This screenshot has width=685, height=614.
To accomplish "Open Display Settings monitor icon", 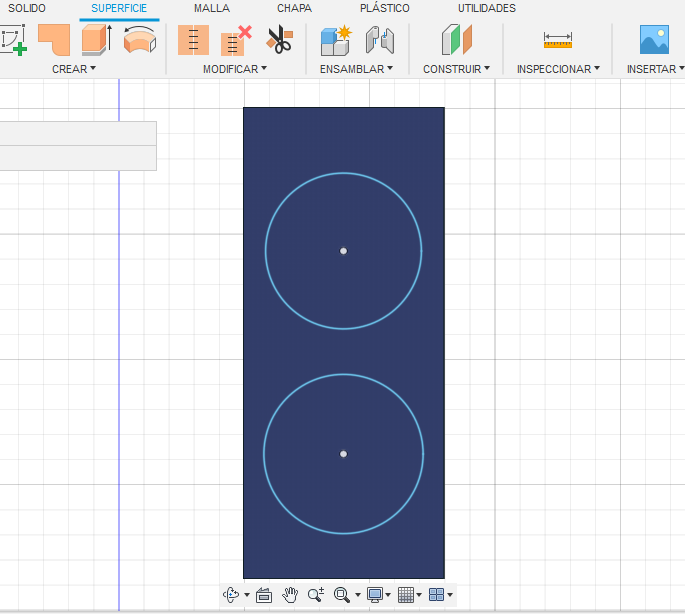I will (x=375, y=595).
